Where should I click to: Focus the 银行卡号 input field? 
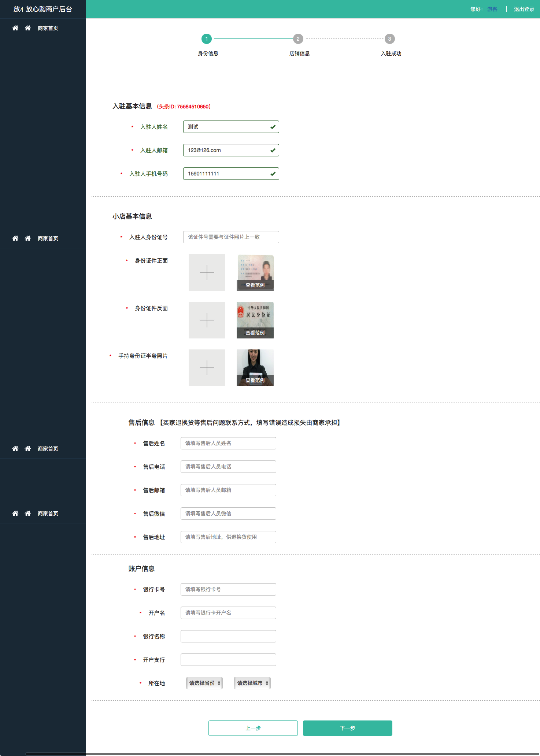pos(228,589)
